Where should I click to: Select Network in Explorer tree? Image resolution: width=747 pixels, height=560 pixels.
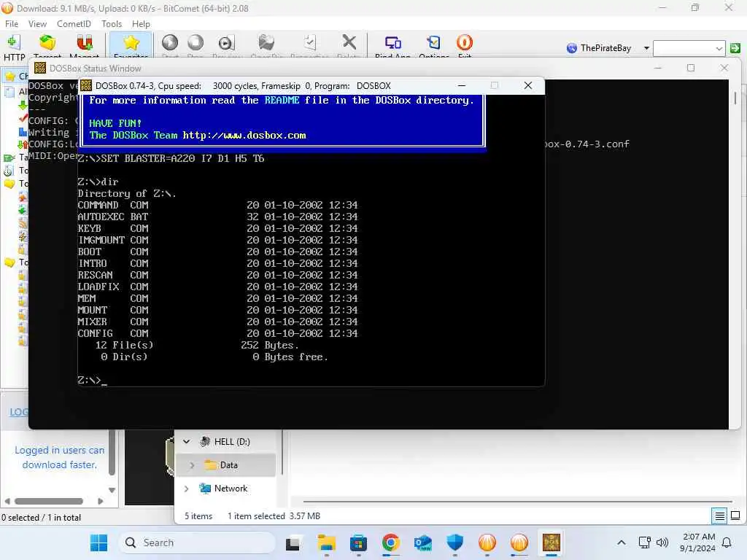coord(231,488)
